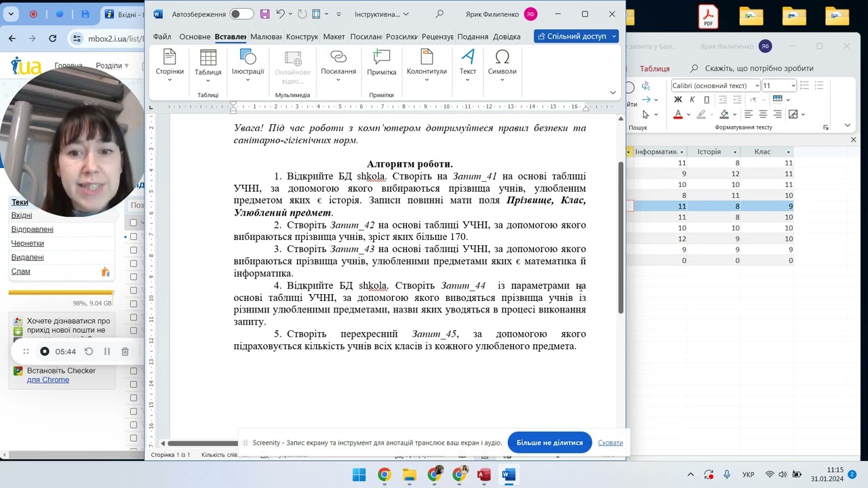Collapse the Word ribbon with chevron

click(612, 92)
